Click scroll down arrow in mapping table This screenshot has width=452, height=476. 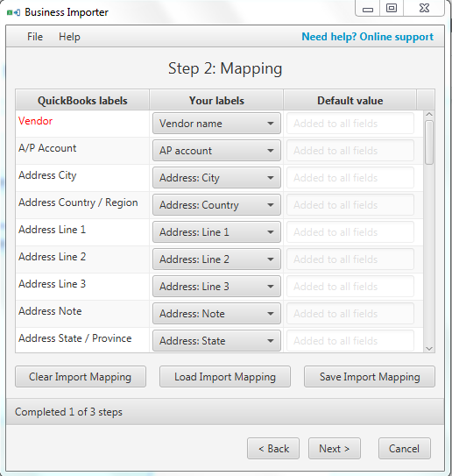pos(429,349)
